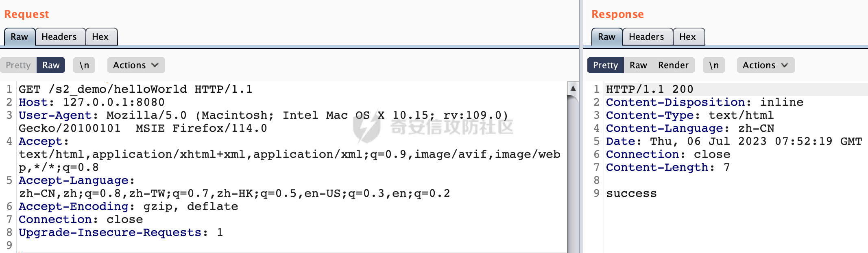Expand the Response Actions dropdown
868x253 pixels.
765,65
